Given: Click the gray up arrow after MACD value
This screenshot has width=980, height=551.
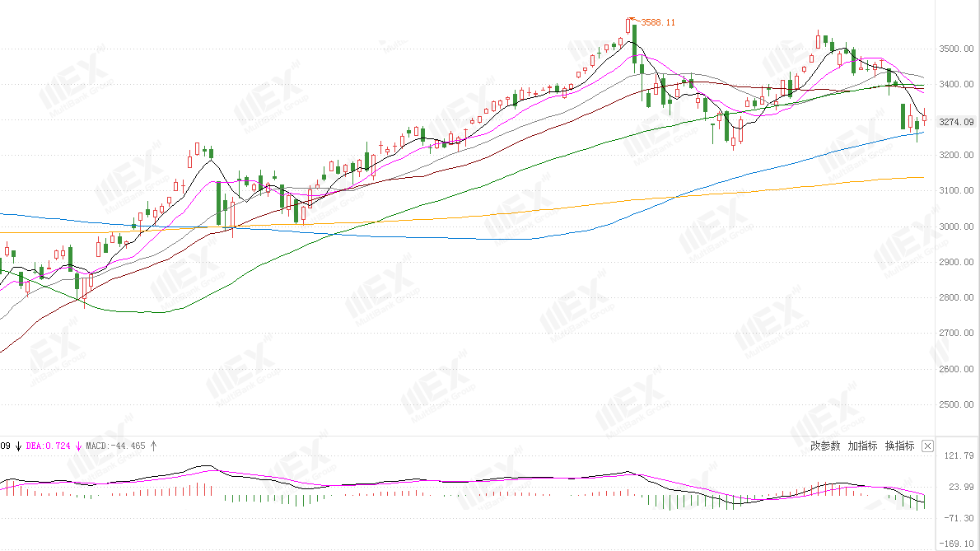Looking at the screenshot, I should [x=154, y=446].
